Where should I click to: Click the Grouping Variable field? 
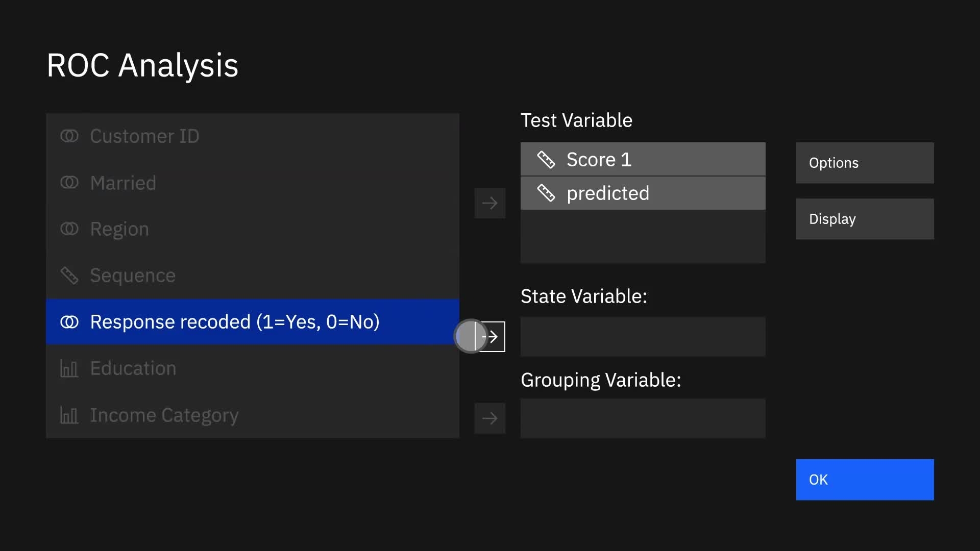coord(643,418)
